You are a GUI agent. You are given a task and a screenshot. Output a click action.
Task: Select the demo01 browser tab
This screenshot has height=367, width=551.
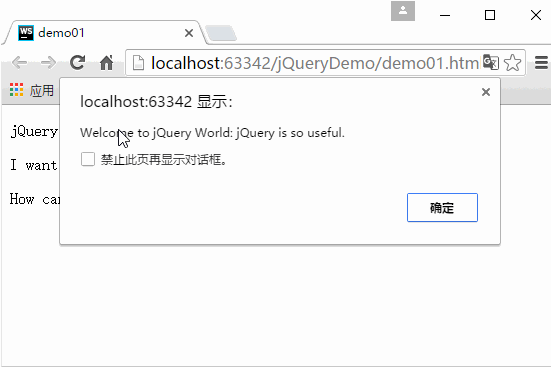105,33
